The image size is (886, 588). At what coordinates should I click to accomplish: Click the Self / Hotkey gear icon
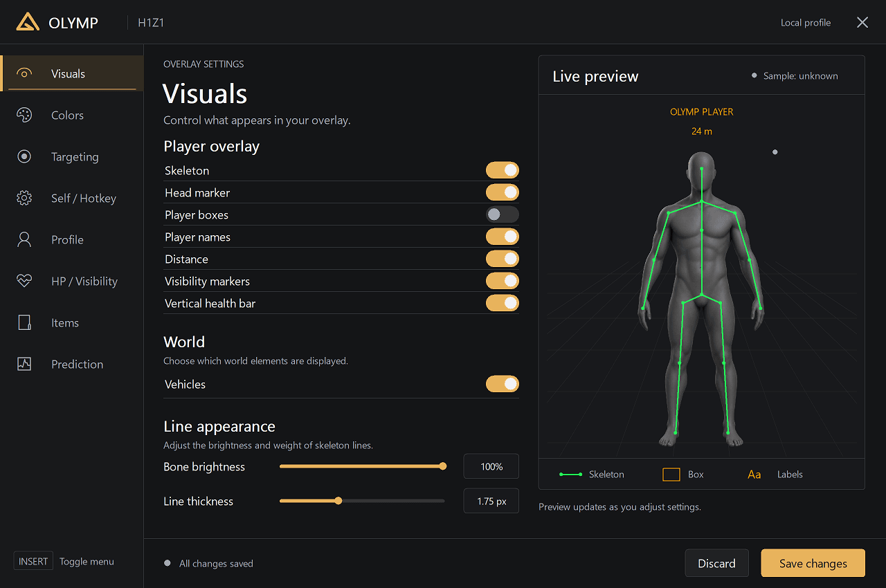tap(24, 198)
